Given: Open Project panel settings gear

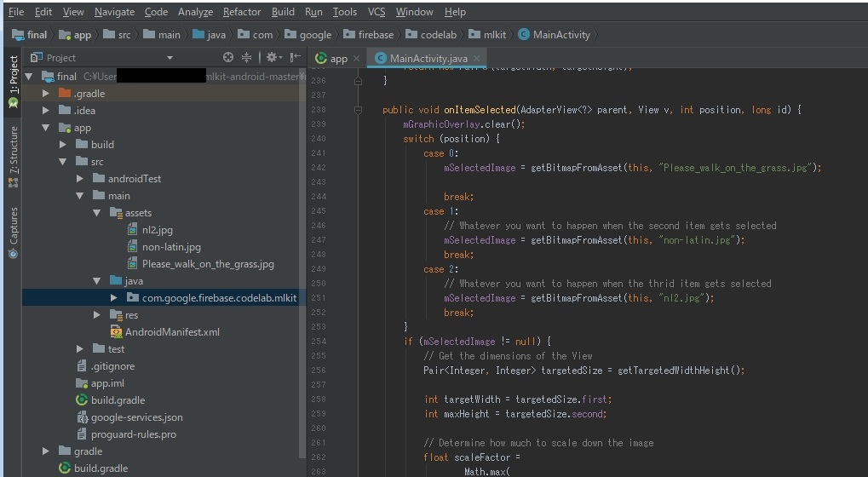Looking at the screenshot, I should pyautogui.click(x=273, y=57).
